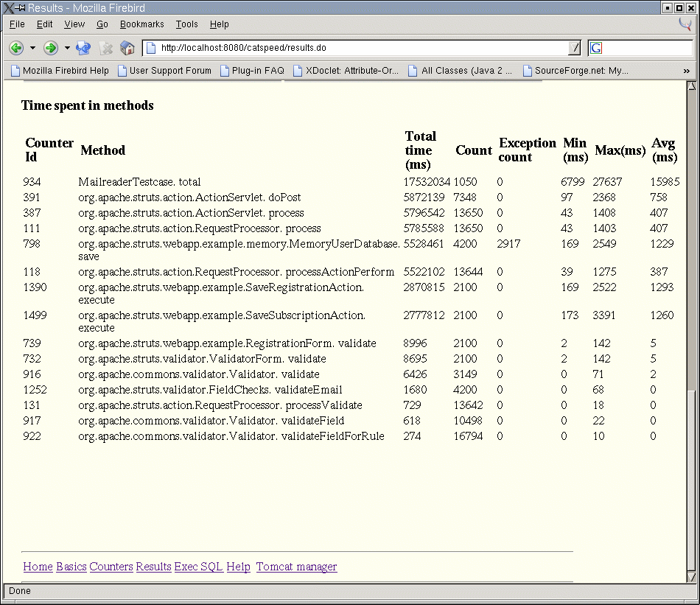Open the Forward history dropdown arrow
This screenshot has height=605, width=700.
click(67, 48)
